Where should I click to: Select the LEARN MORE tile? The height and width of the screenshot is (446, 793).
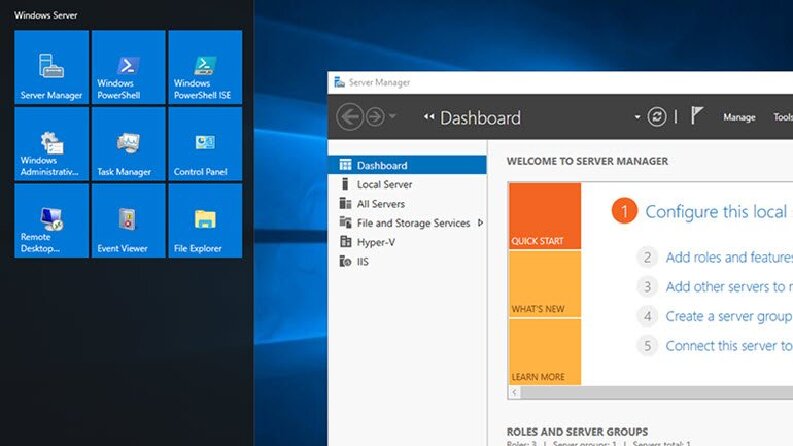[545, 352]
